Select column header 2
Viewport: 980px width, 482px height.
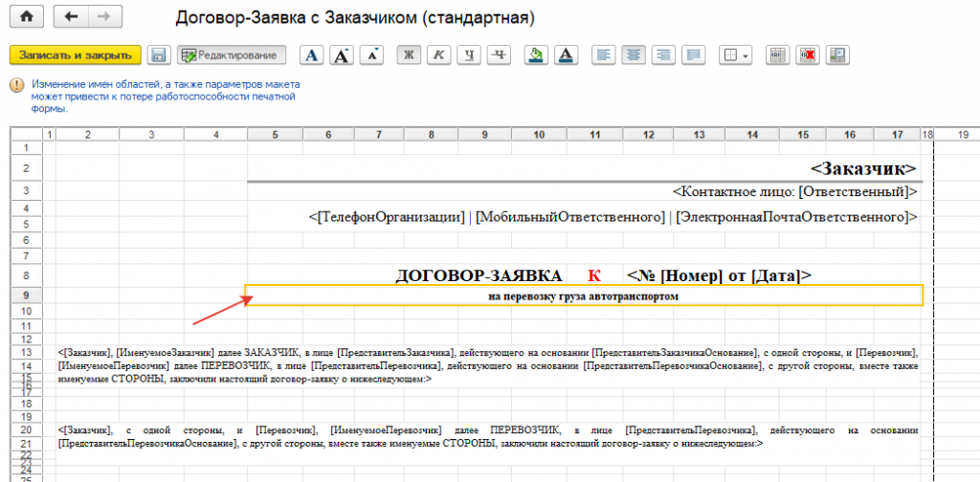(x=87, y=134)
